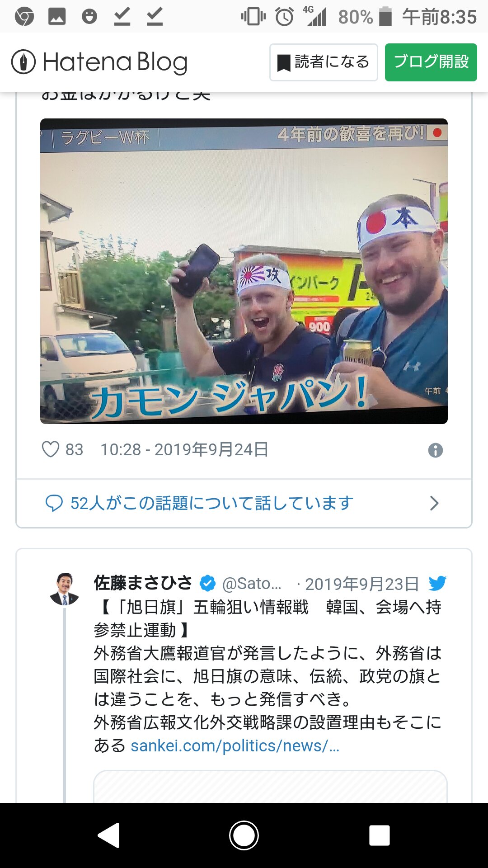
Task: Open recent apps square button
Action: tap(380, 835)
